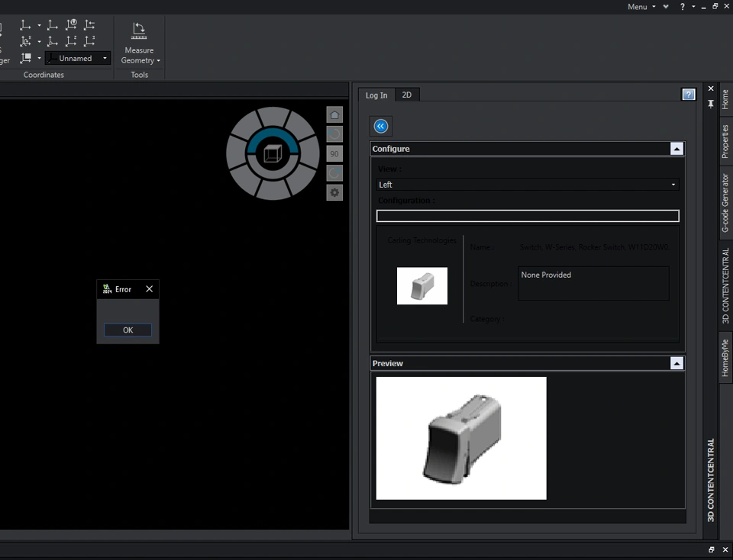Screen dimensions: 733x560
Task: Click the right outer segment of navigation wheel
Action: (309, 153)
